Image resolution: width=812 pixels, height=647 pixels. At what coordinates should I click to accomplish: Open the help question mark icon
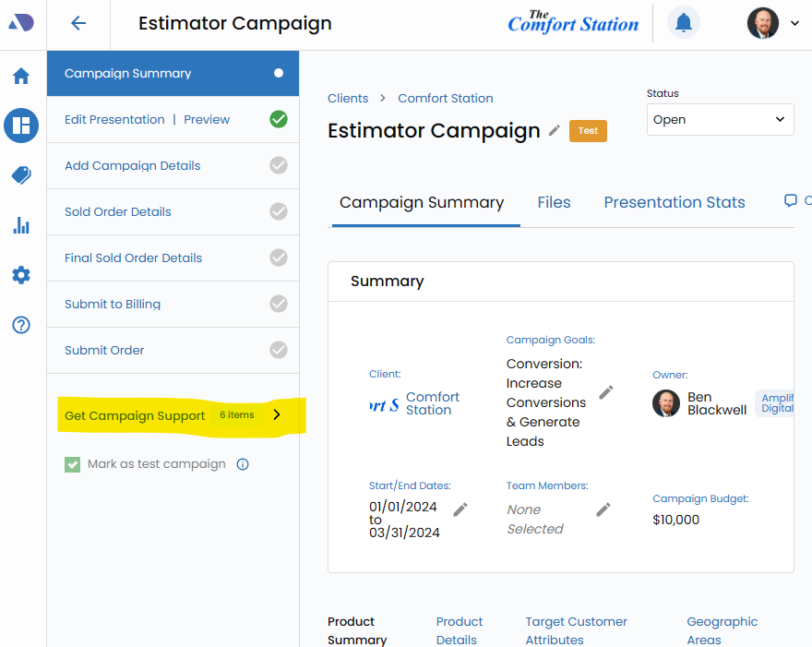tap(21, 325)
